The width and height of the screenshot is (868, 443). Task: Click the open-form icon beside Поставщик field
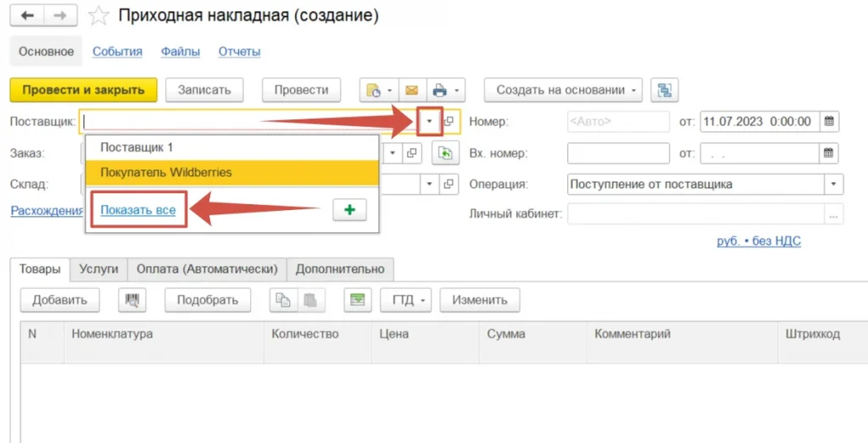click(449, 121)
